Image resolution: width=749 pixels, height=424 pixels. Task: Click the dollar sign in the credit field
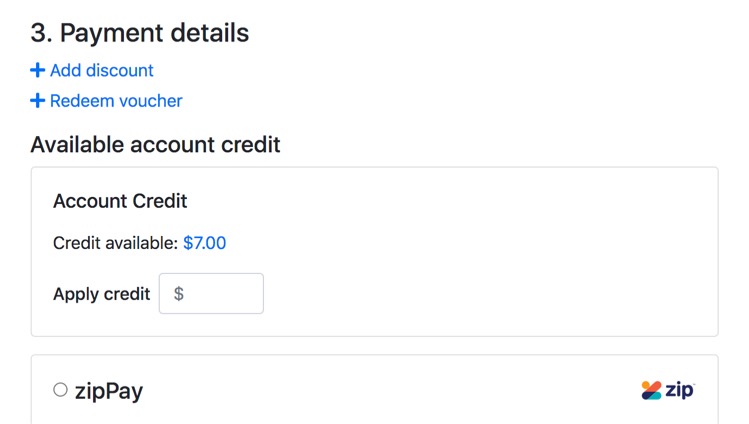click(179, 294)
